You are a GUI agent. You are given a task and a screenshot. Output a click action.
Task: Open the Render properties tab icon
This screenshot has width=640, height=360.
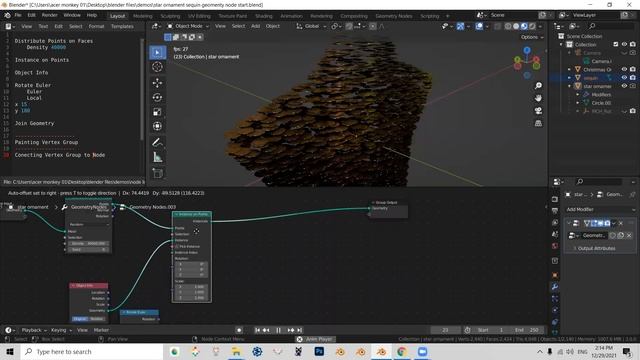(x=555, y=199)
